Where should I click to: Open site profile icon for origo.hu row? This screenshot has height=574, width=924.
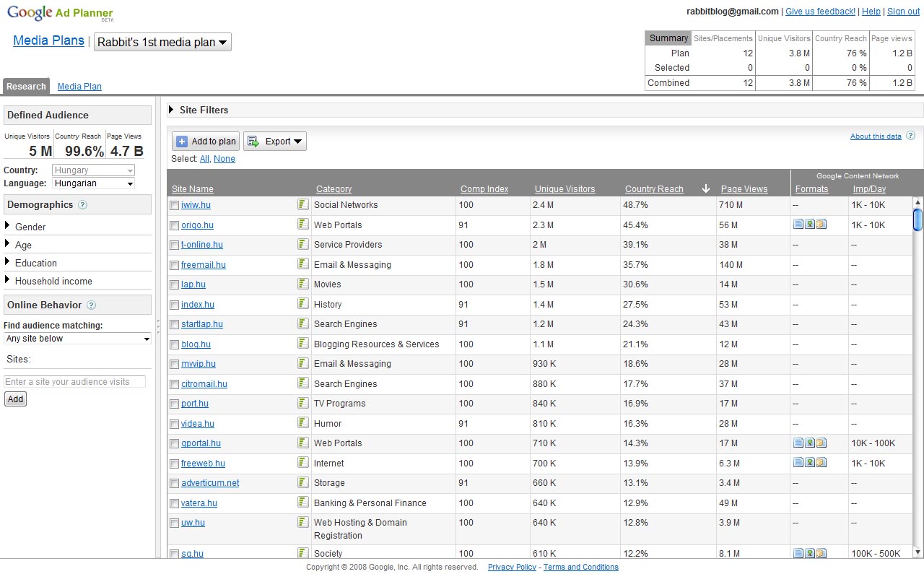[303, 224]
